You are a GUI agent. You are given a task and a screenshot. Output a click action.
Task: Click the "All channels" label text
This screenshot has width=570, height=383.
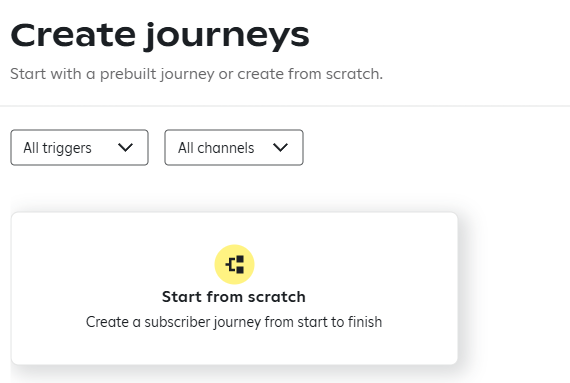point(216,148)
